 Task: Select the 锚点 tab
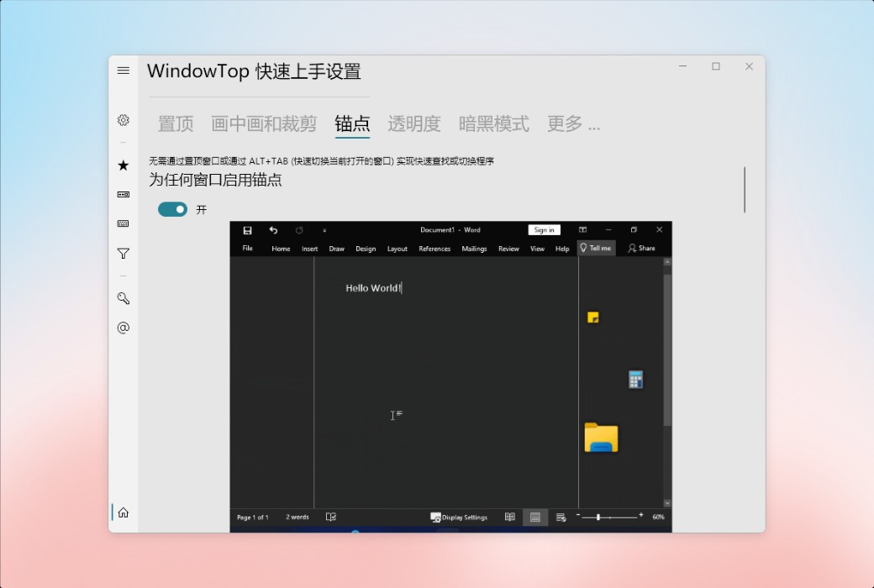pos(352,123)
